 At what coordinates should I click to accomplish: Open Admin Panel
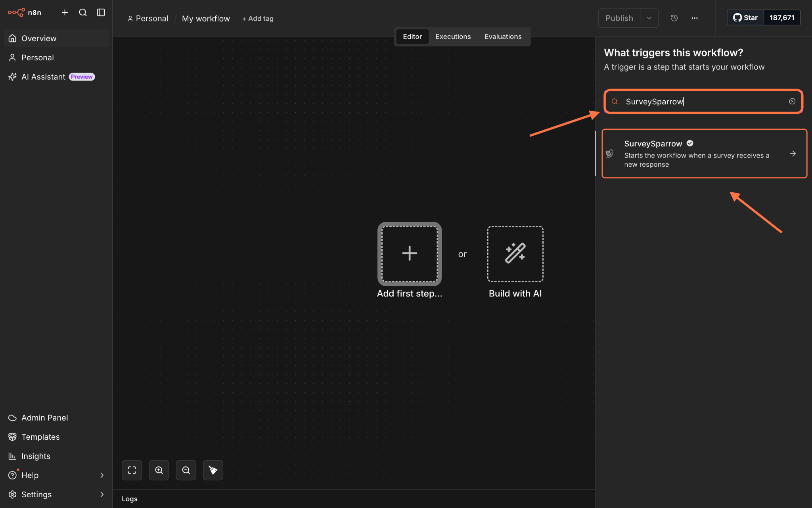pyautogui.click(x=56, y=418)
